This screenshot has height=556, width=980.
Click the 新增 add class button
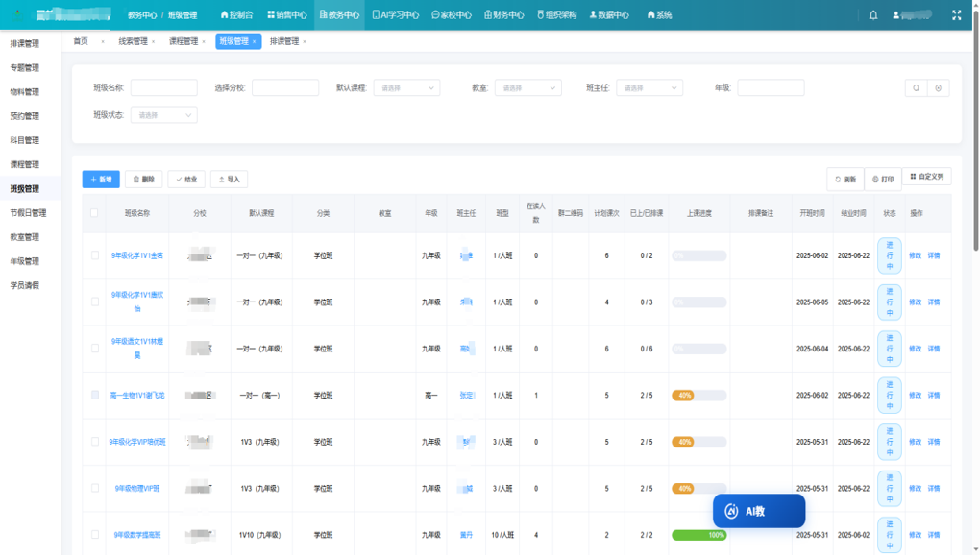101,180
